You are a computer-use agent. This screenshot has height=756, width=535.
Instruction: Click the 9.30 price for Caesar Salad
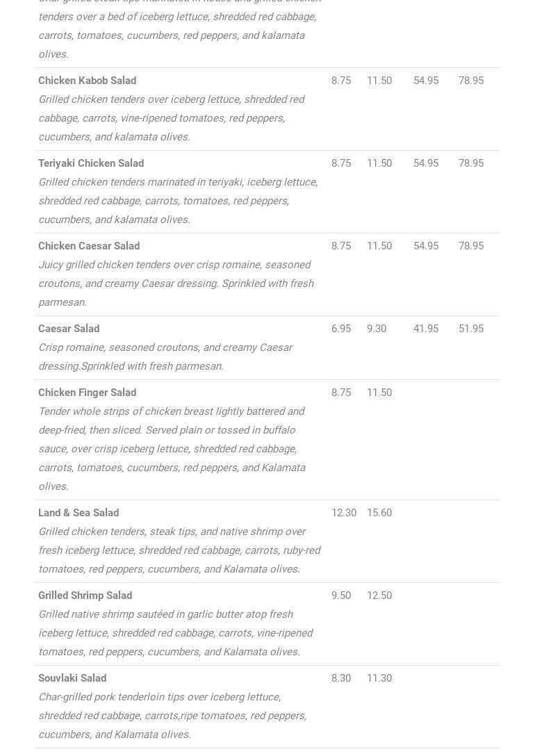[x=377, y=329]
